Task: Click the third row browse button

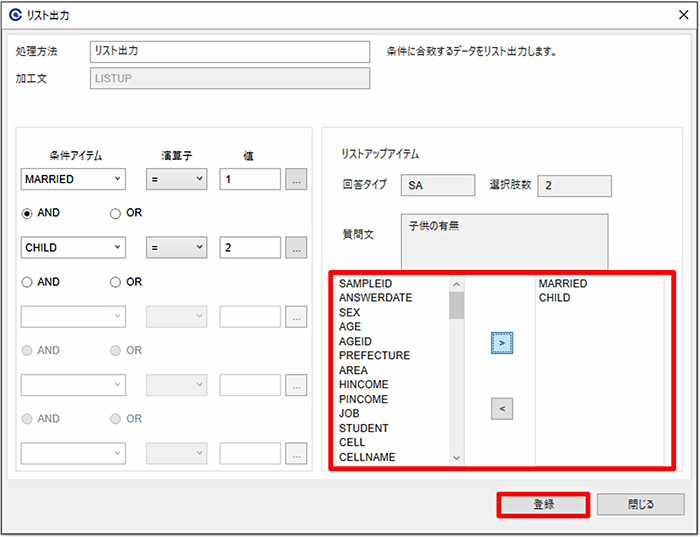Action: tap(296, 316)
